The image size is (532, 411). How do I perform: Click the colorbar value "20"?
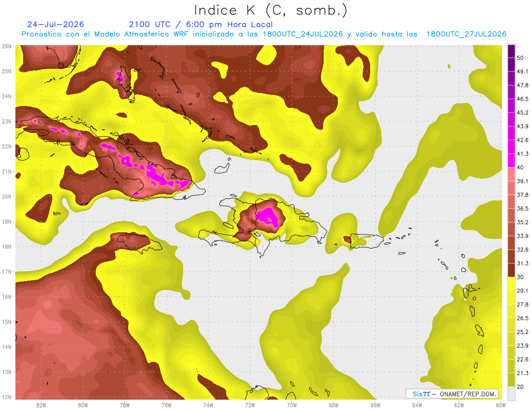[521, 387]
